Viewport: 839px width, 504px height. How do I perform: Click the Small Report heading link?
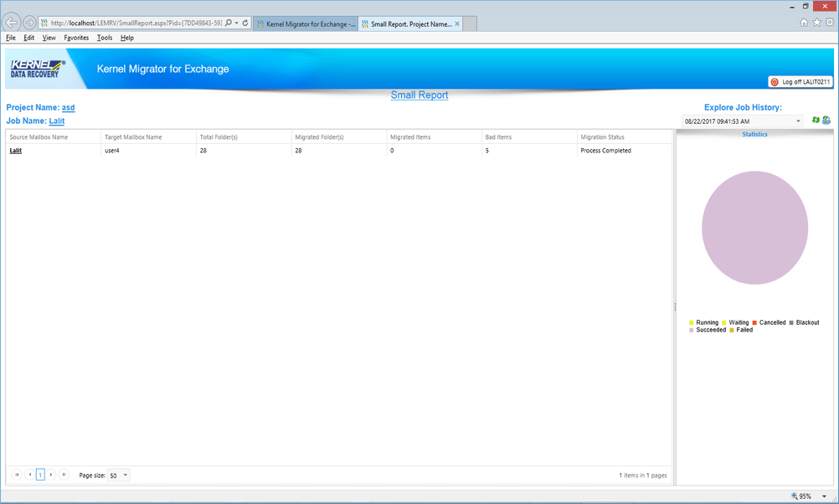[419, 95]
